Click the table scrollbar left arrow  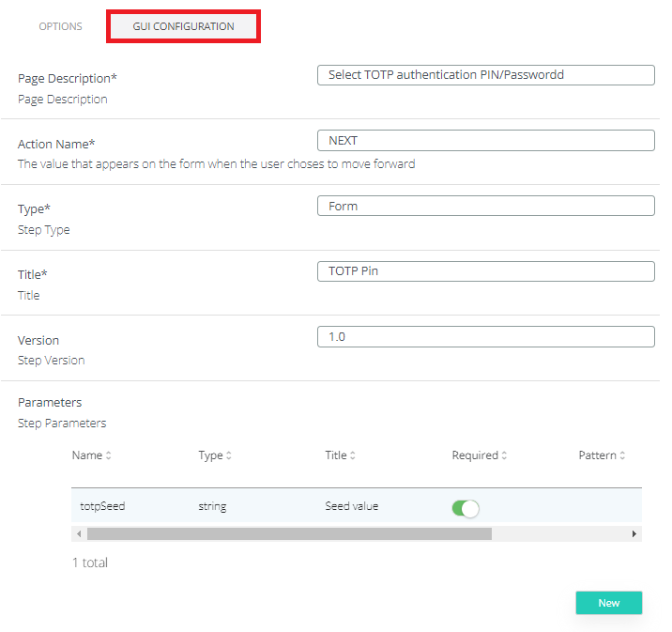[x=79, y=533]
